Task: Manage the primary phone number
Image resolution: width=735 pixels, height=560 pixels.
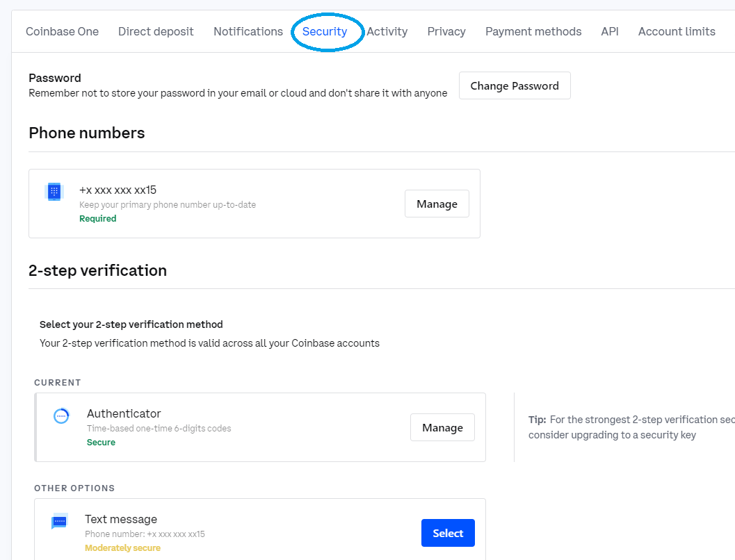Action: (x=437, y=204)
